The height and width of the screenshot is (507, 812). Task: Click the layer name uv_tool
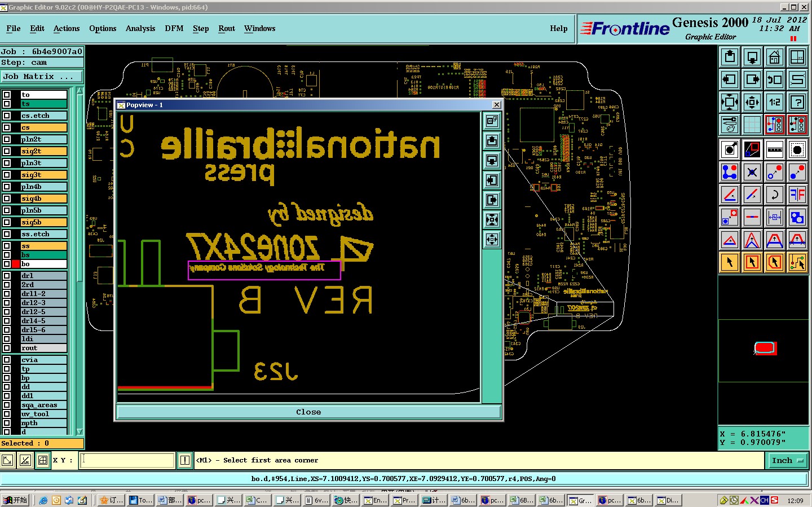(44, 414)
